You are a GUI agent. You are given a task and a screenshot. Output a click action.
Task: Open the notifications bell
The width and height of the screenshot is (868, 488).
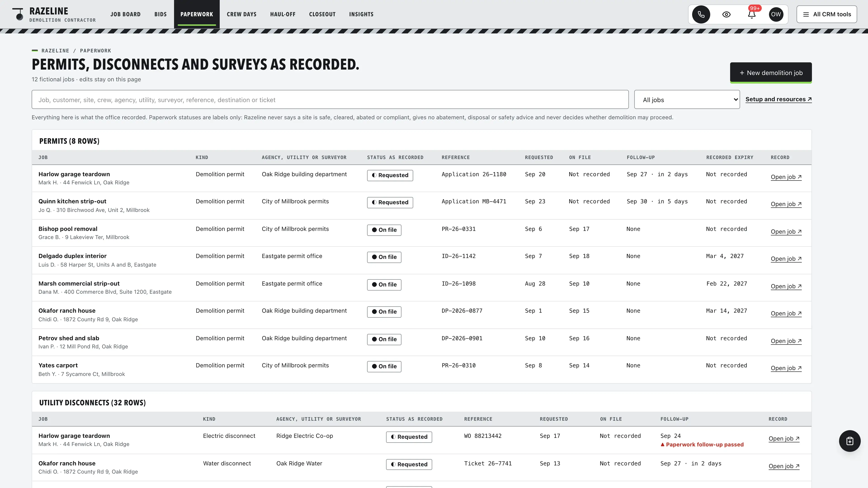[x=751, y=14]
